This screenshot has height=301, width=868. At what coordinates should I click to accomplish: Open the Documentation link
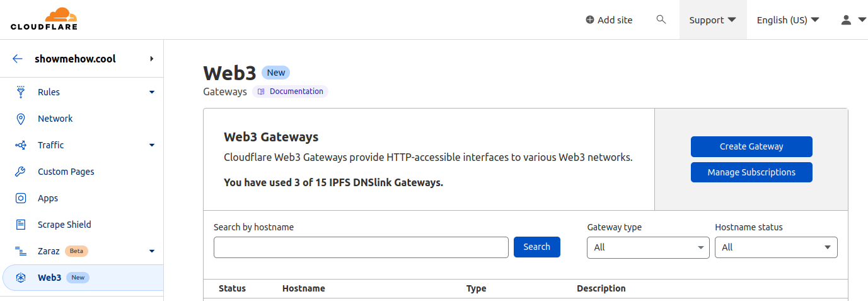291,91
